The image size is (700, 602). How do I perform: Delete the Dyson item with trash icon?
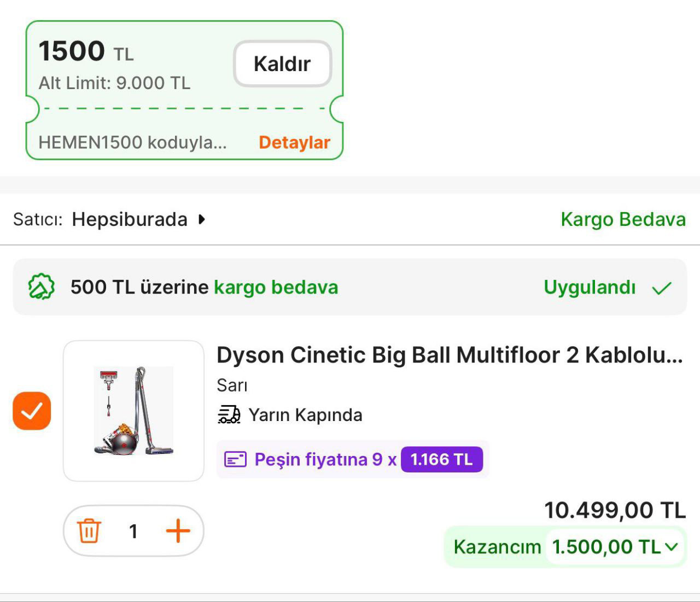coord(89,531)
